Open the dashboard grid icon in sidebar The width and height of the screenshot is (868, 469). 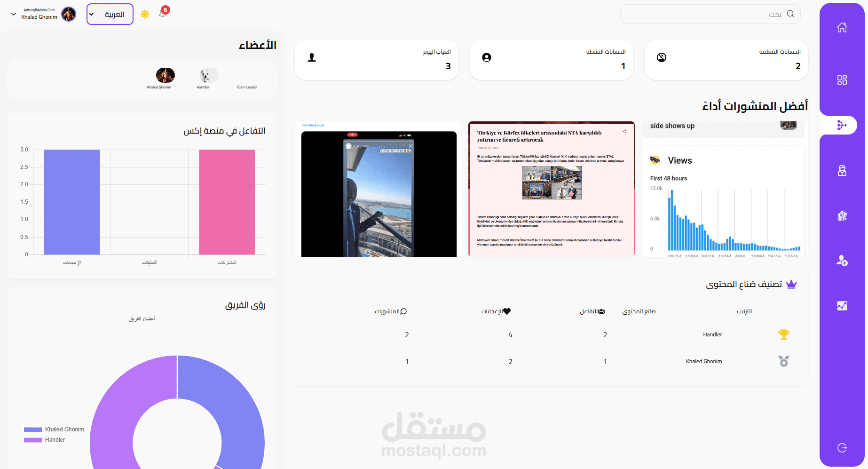[842, 80]
